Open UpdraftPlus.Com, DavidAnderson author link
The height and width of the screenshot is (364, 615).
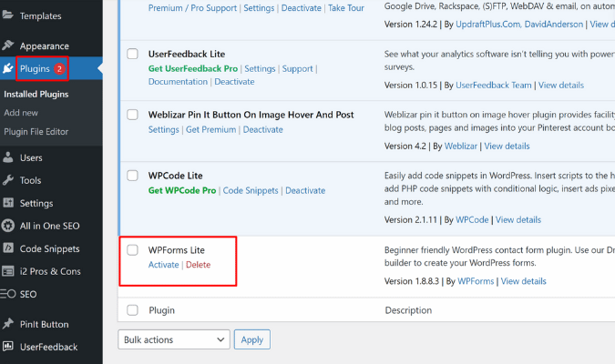pyautogui.click(x=519, y=25)
